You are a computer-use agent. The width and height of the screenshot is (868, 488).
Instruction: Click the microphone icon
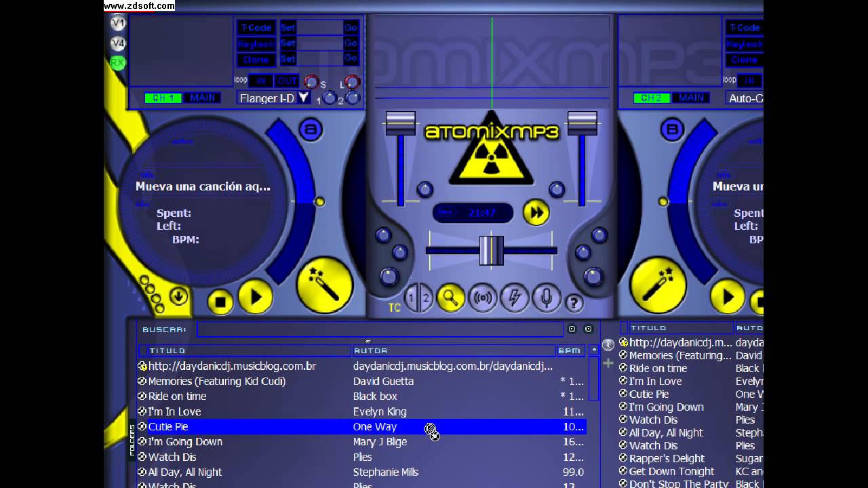tap(546, 298)
